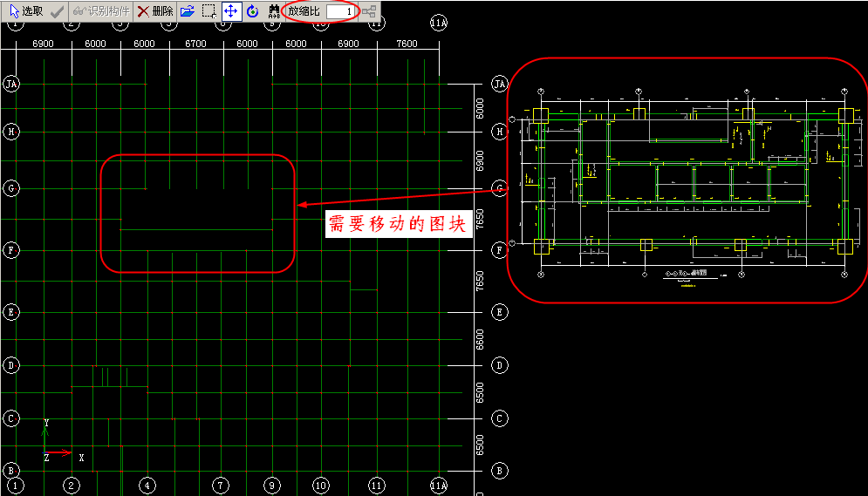This screenshot has height=496, width=868.
Task: Select right-side axis bubble C
Action: [500, 418]
